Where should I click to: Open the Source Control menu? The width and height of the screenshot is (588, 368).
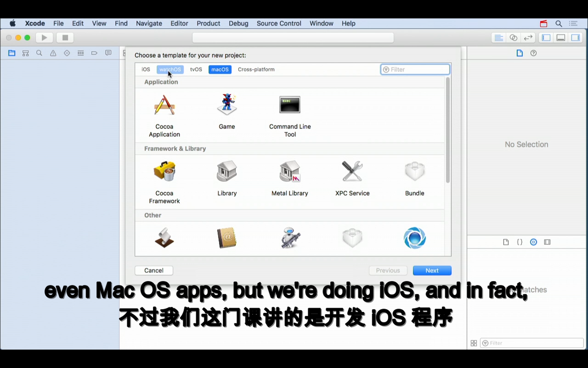[x=279, y=23]
